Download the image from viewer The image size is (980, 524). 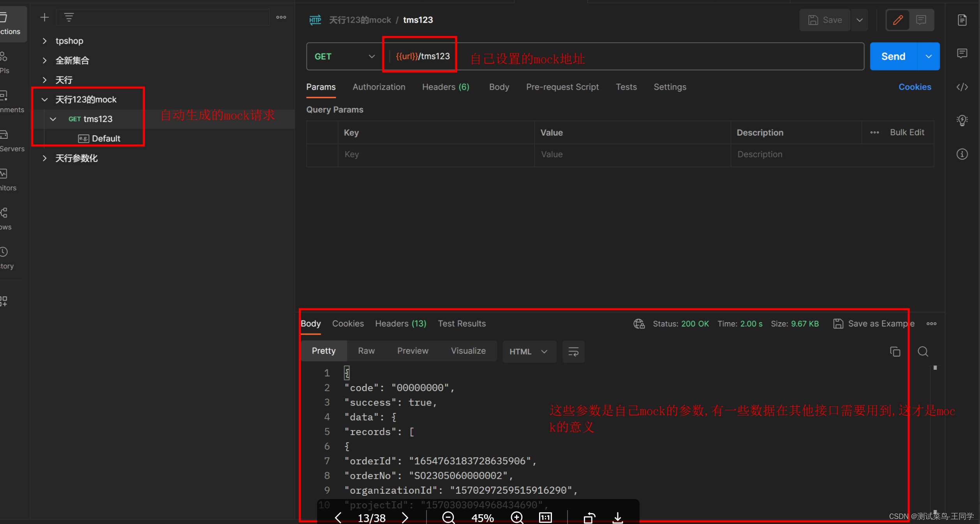point(618,518)
